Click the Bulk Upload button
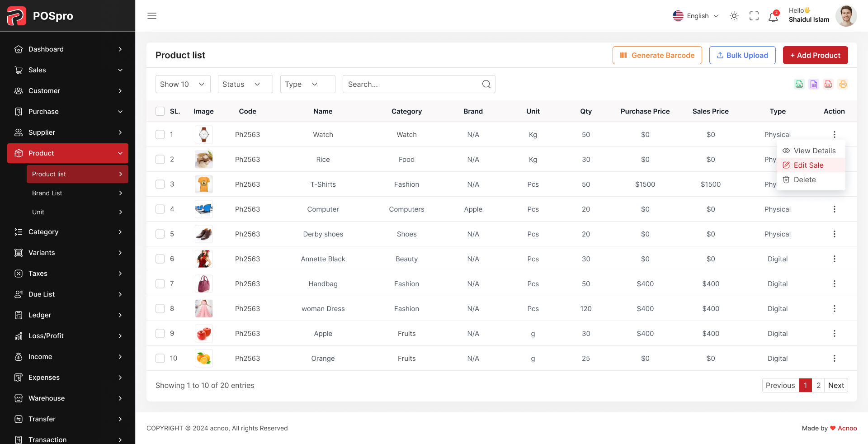868x444 pixels. click(x=742, y=55)
